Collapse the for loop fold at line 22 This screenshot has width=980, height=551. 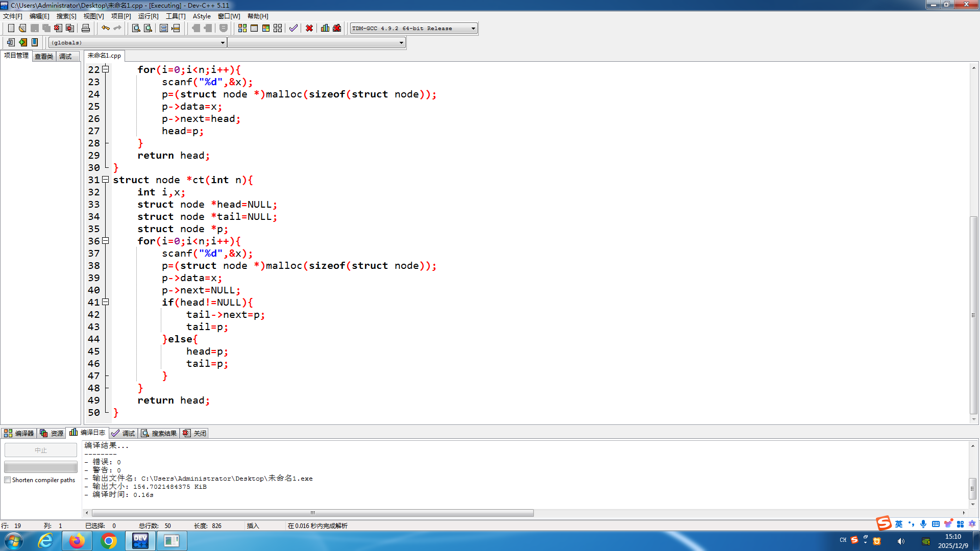coord(105,69)
